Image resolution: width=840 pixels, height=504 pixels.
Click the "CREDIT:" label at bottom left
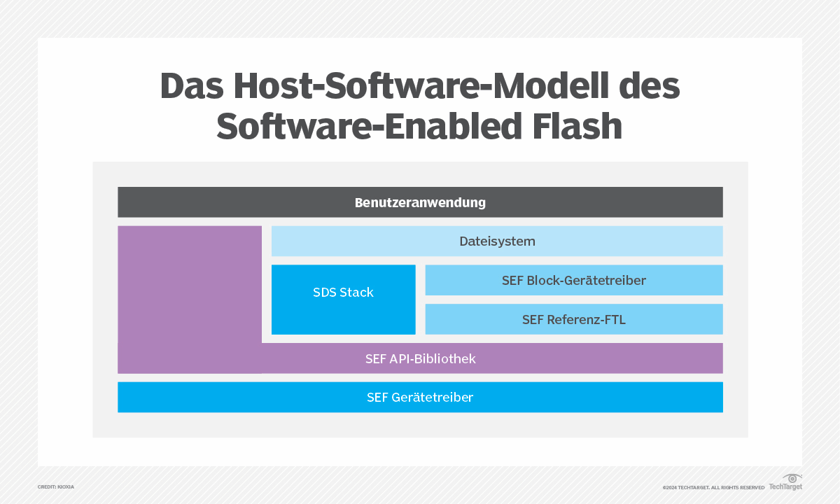[46, 486]
